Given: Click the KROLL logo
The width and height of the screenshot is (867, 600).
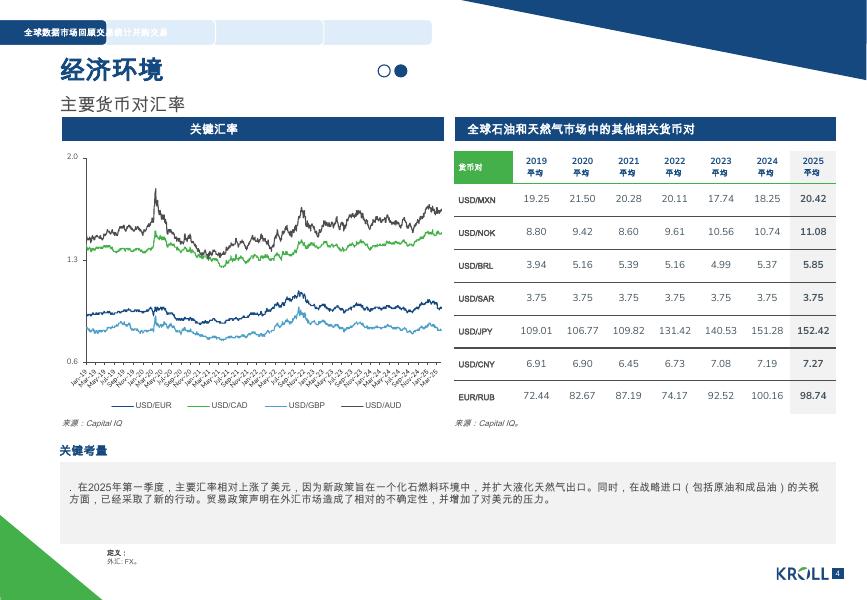Looking at the screenshot, I should pyautogui.click(x=802, y=574).
